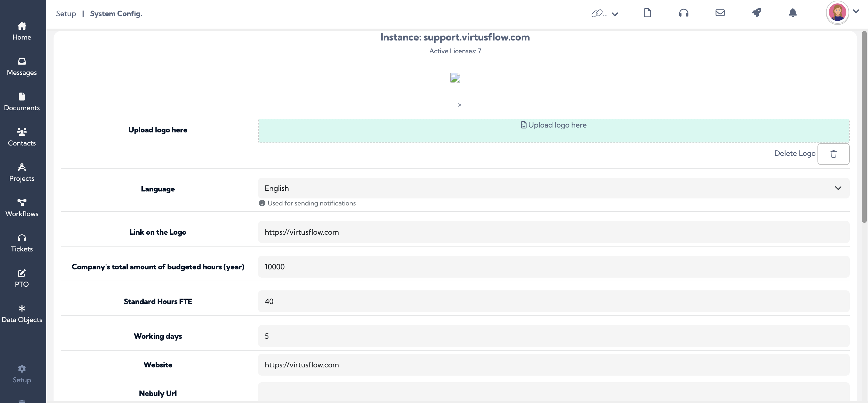Click the trash icon to delete logo
The height and width of the screenshot is (403, 868).
coord(833,154)
